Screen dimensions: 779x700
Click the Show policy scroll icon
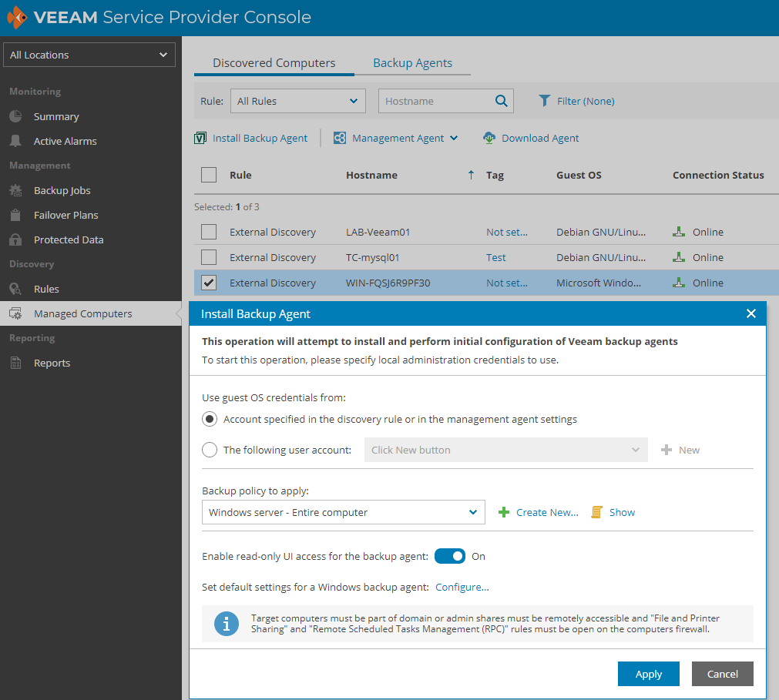[596, 512]
